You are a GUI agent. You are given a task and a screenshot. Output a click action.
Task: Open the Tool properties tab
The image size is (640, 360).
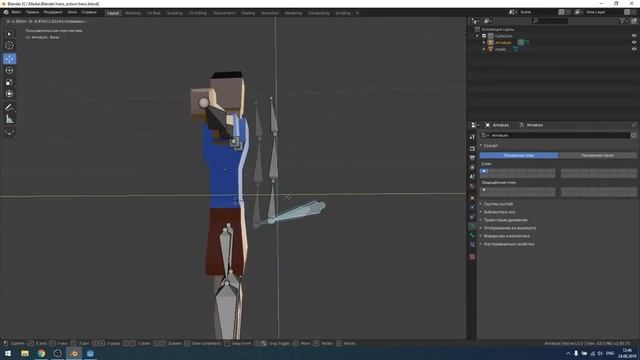472,137
